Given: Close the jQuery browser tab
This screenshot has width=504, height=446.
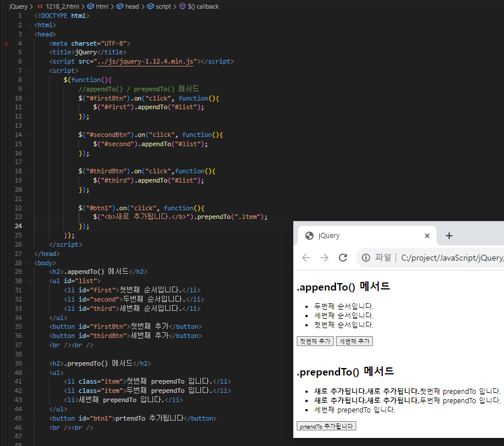Looking at the screenshot, I should (427, 236).
